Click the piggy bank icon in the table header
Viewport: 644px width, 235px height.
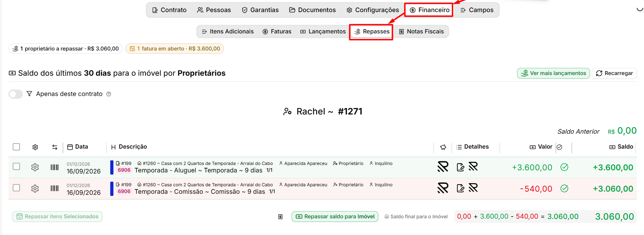coord(443,147)
